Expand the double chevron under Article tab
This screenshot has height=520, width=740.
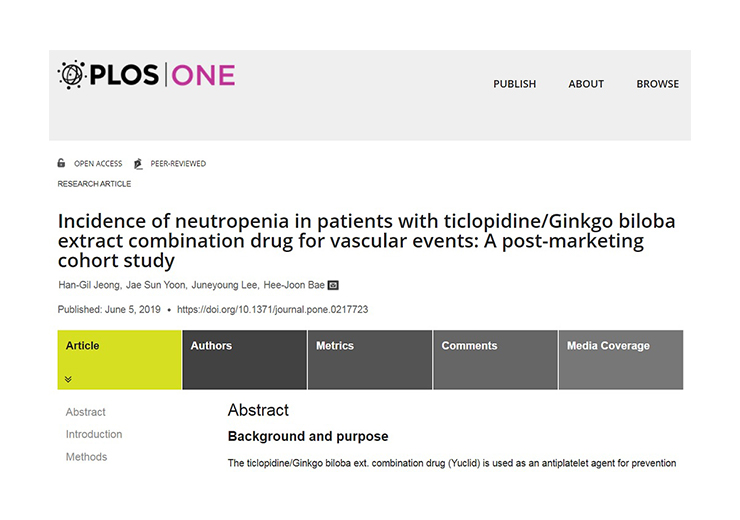[x=68, y=379]
